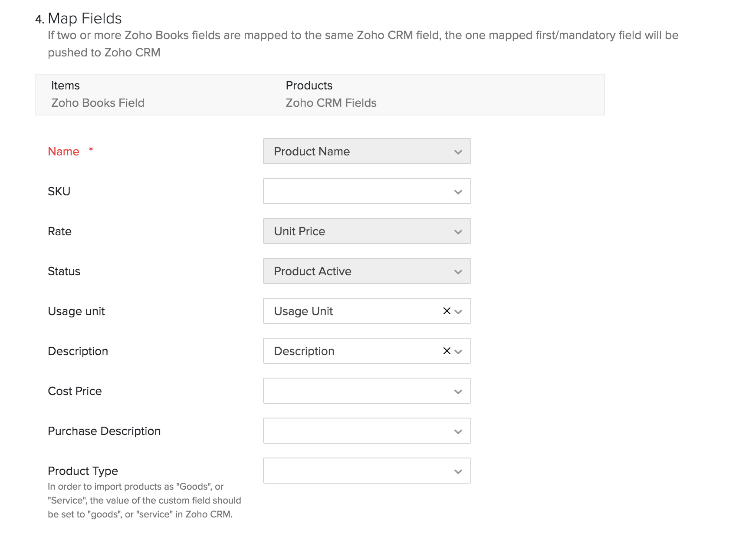This screenshot has height=560, width=729.
Task: Click the chevron on the Product Active dropdown
Action: click(458, 271)
